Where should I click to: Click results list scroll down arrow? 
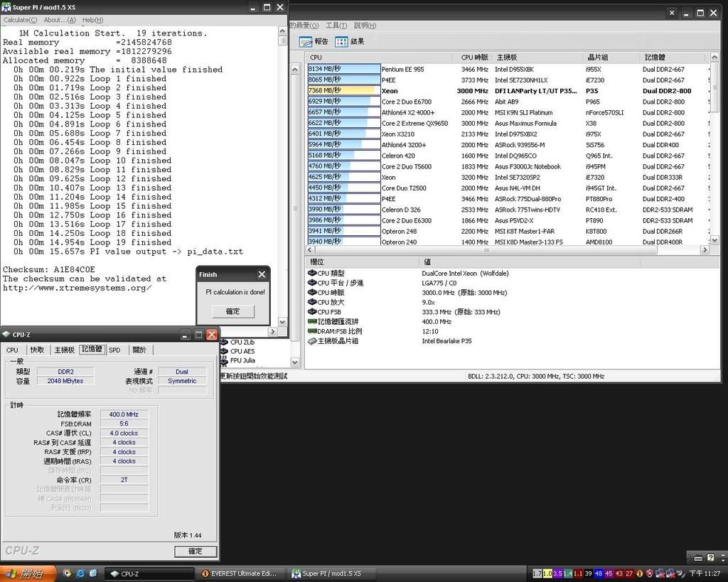(x=714, y=240)
